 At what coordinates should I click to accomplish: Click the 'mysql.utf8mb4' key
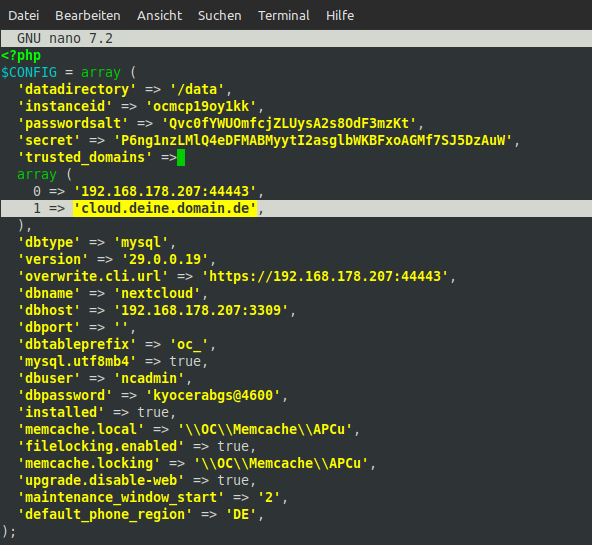click(77, 361)
